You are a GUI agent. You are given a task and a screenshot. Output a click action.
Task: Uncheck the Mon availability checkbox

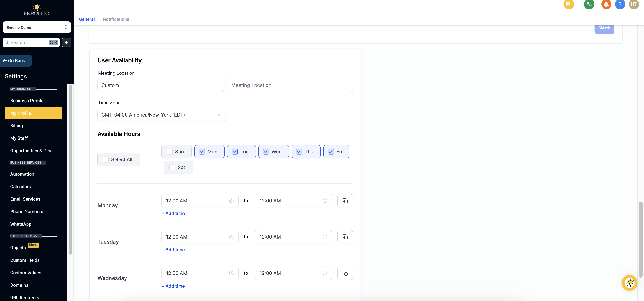(202, 152)
